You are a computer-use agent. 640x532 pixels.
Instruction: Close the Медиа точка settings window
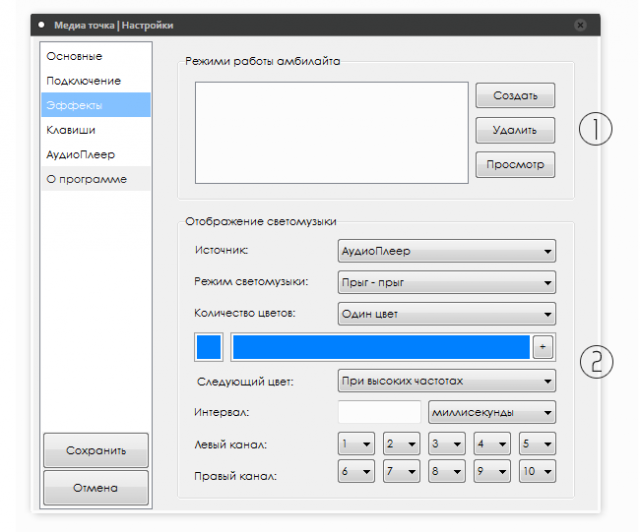click(580, 23)
